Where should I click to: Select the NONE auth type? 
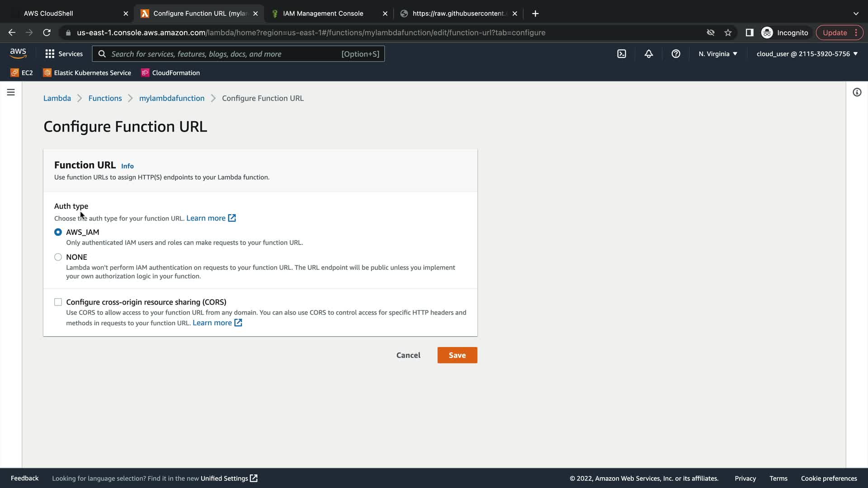(x=58, y=257)
